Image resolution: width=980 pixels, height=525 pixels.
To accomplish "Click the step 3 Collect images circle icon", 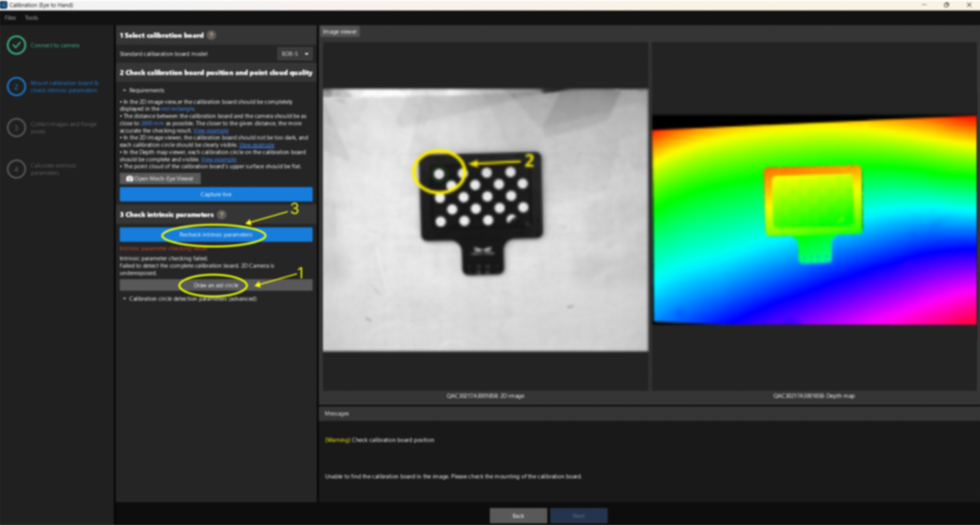I will (16, 128).
